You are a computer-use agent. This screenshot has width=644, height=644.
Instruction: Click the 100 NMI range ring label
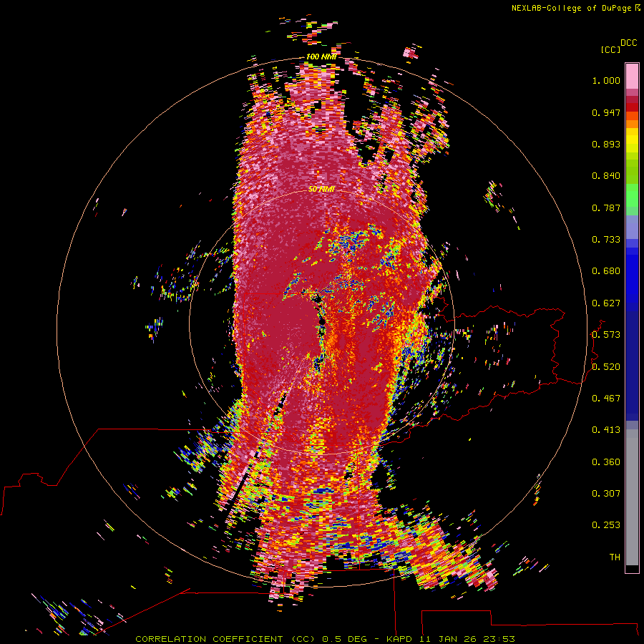(x=321, y=57)
